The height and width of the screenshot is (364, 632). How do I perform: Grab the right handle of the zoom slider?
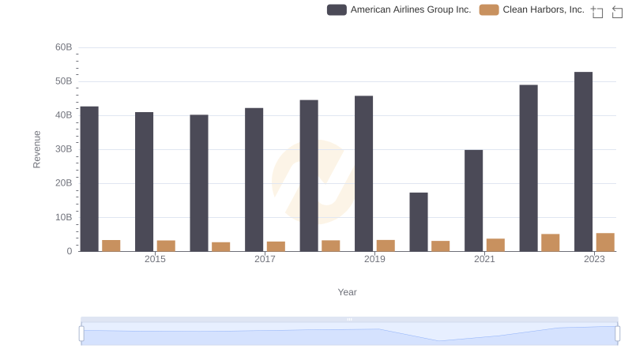(x=617, y=334)
